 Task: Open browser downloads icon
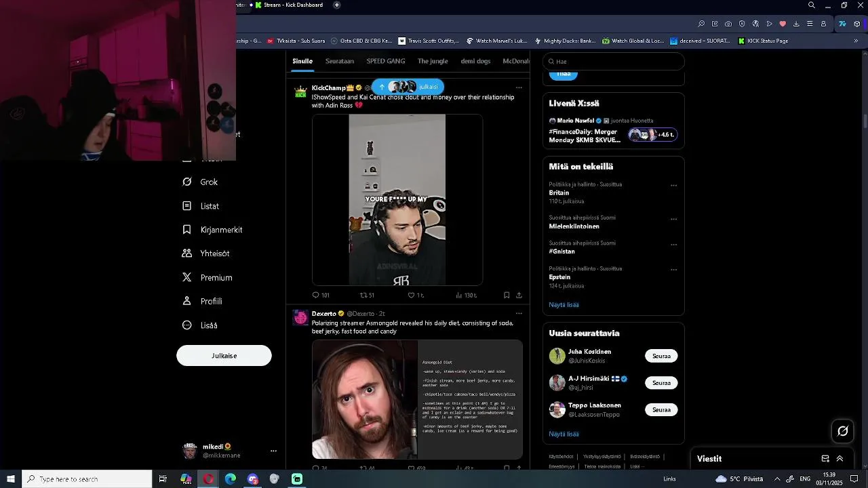coord(796,24)
